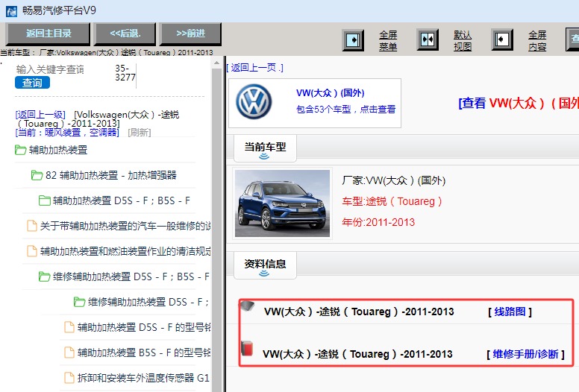579x392 pixels.
Task: Click file icon beside 辅助加热装置 D5S - F 的型号铭牌
Action: click(x=69, y=327)
